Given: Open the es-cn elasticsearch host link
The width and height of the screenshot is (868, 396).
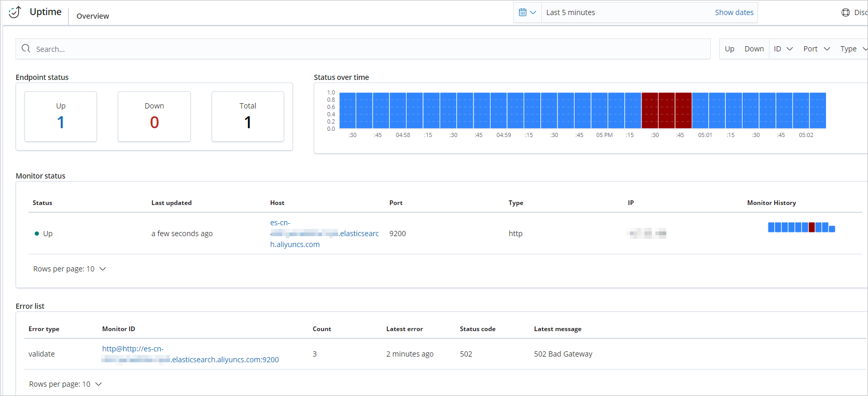Looking at the screenshot, I should (x=324, y=234).
